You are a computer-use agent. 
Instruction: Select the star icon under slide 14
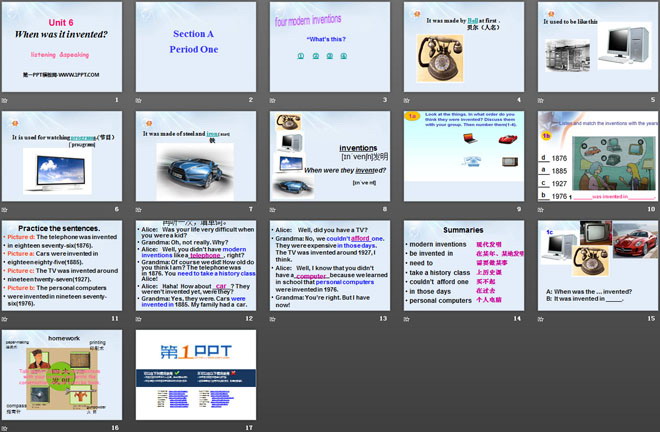click(x=410, y=318)
